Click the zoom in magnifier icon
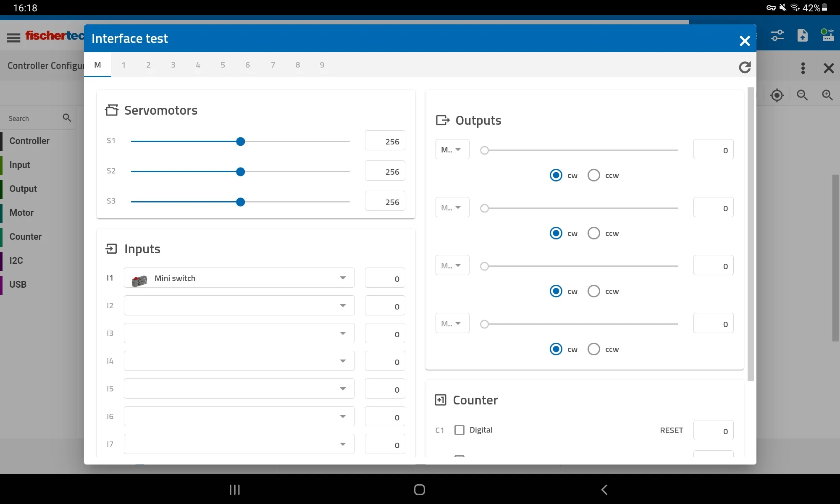Screen dimensions: 840x504 [827, 95]
